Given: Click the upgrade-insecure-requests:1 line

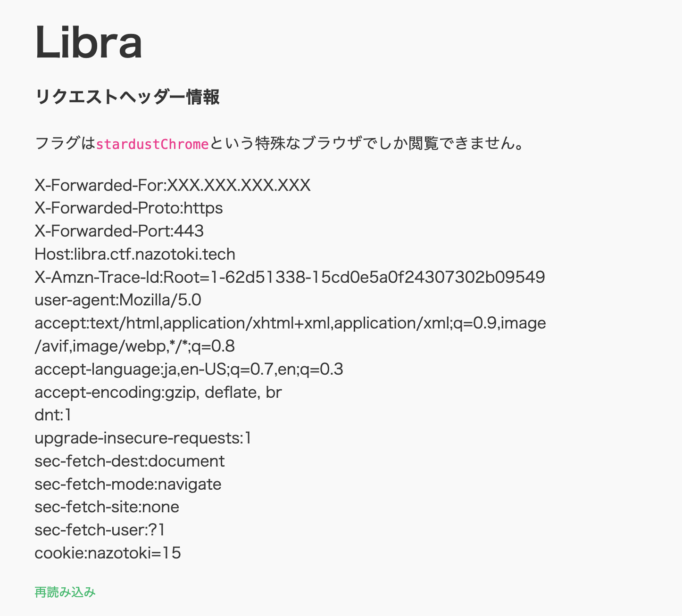Looking at the screenshot, I should pos(143,438).
